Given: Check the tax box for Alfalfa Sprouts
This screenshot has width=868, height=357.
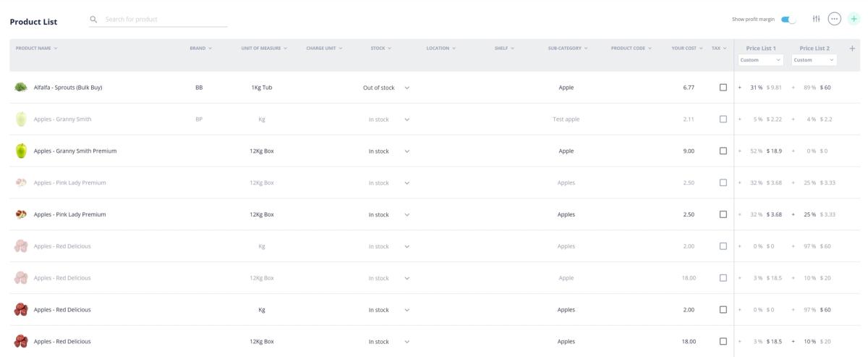Looking at the screenshot, I should [x=723, y=88].
